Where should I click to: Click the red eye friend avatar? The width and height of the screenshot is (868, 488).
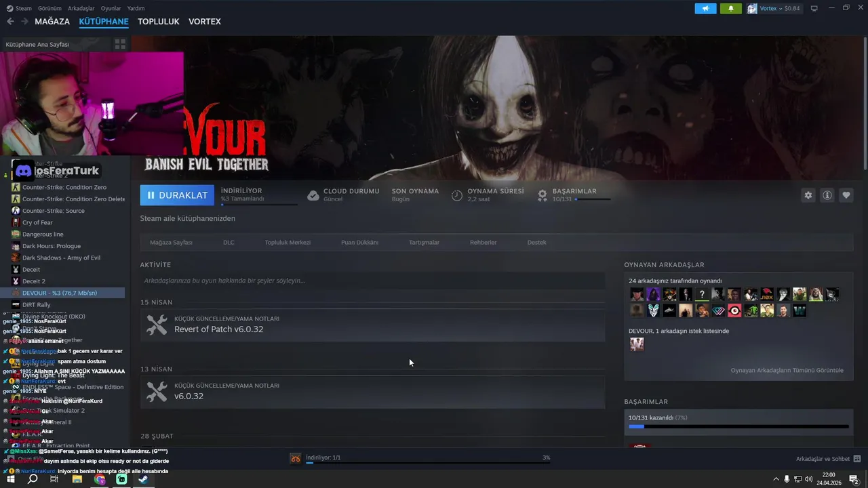click(734, 310)
